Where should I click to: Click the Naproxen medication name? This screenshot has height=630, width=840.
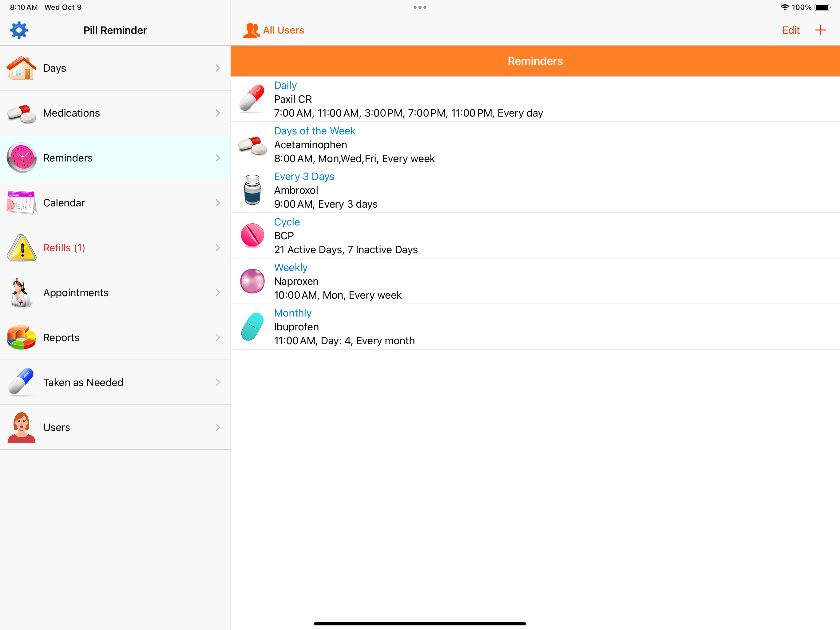[296, 281]
